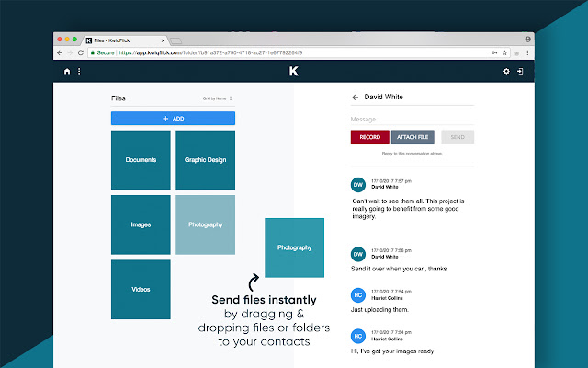Click message starting 'Can't wait to see them all'
This screenshot has height=368, width=588.
[408, 209]
